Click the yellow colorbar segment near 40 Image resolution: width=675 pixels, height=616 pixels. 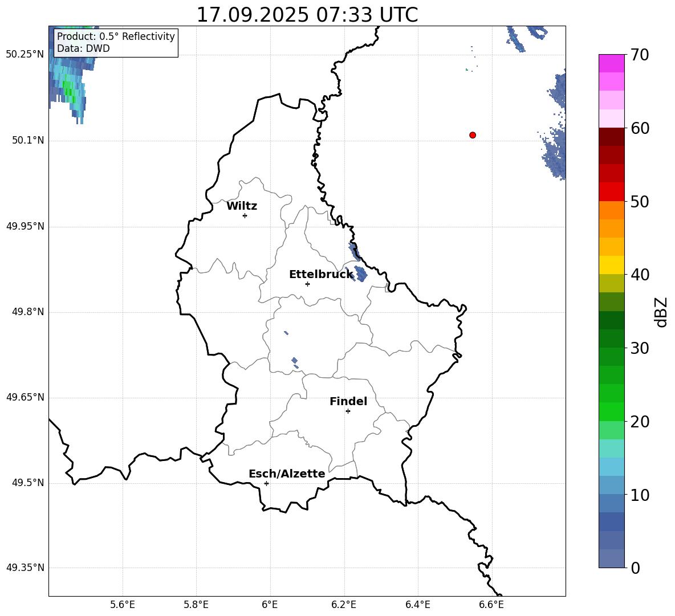(x=611, y=265)
